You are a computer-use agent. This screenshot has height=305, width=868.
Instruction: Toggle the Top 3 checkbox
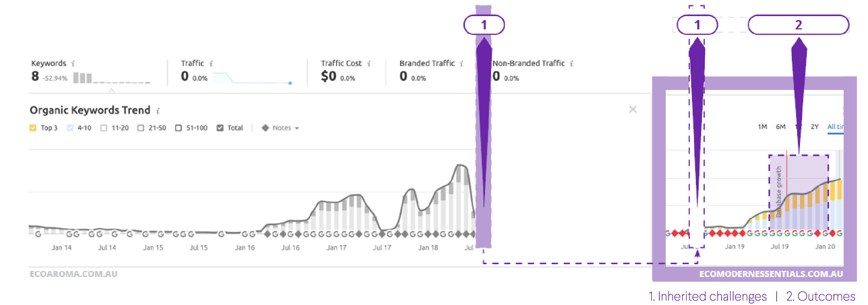(33, 128)
